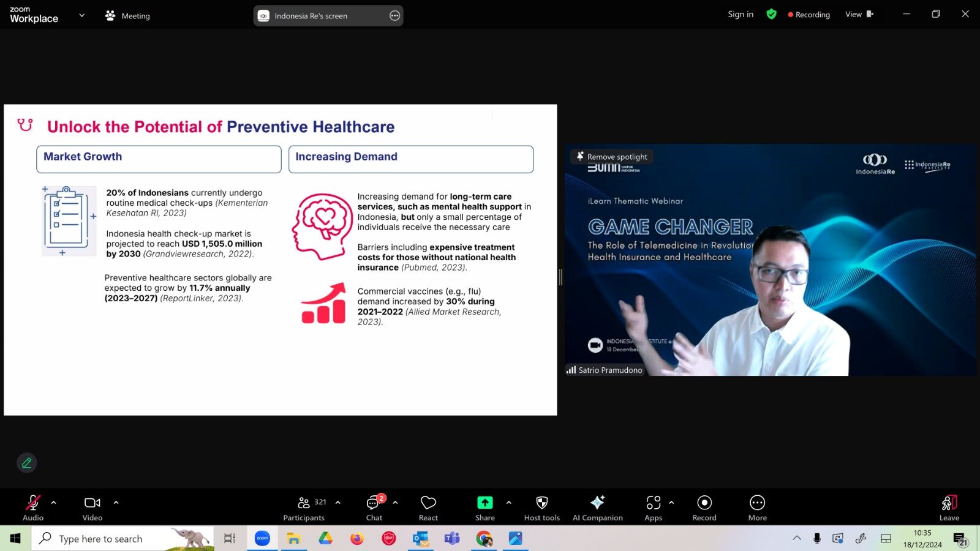Open Zoom from the taskbar
The height and width of the screenshot is (551, 980).
click(262, 538)
